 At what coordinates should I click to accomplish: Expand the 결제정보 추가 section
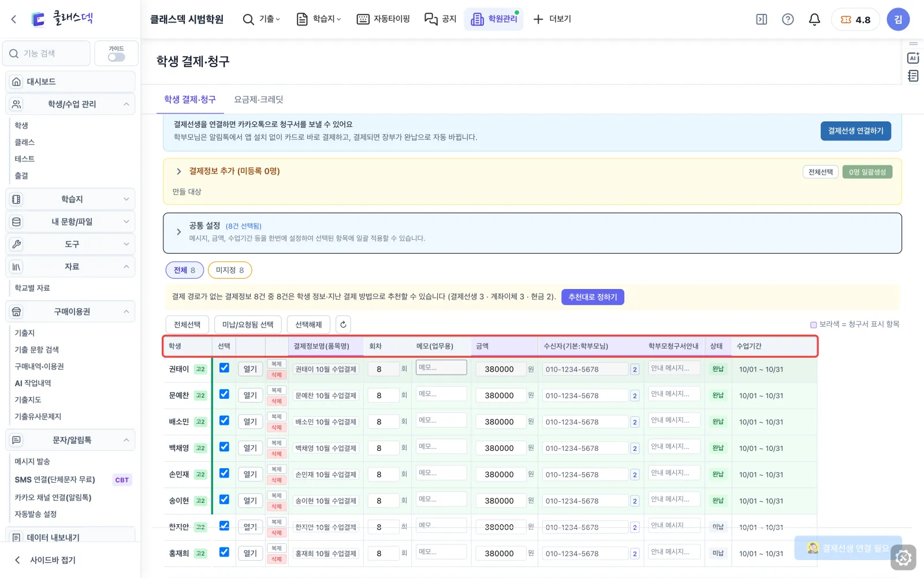(179, 171)
